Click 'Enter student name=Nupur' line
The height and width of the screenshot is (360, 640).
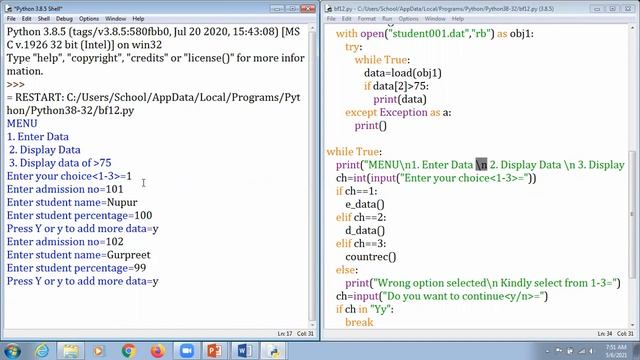coord(72,202)
